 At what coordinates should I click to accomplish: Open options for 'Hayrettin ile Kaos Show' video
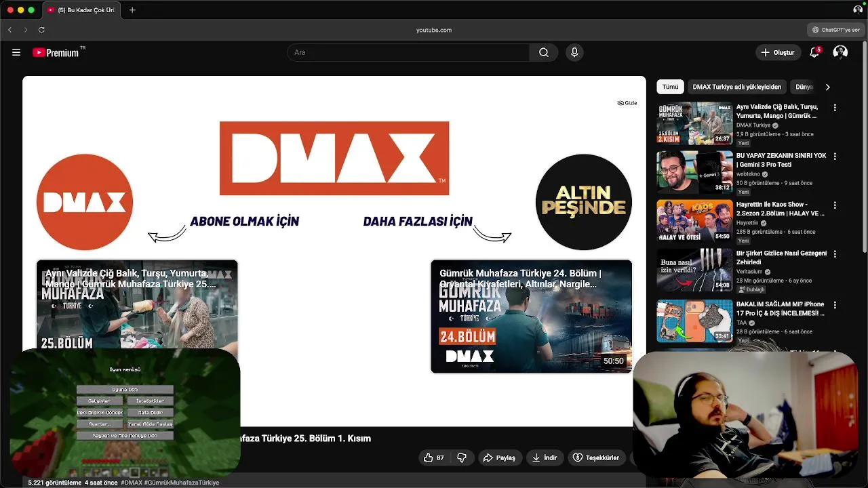(x=835, y=205)
